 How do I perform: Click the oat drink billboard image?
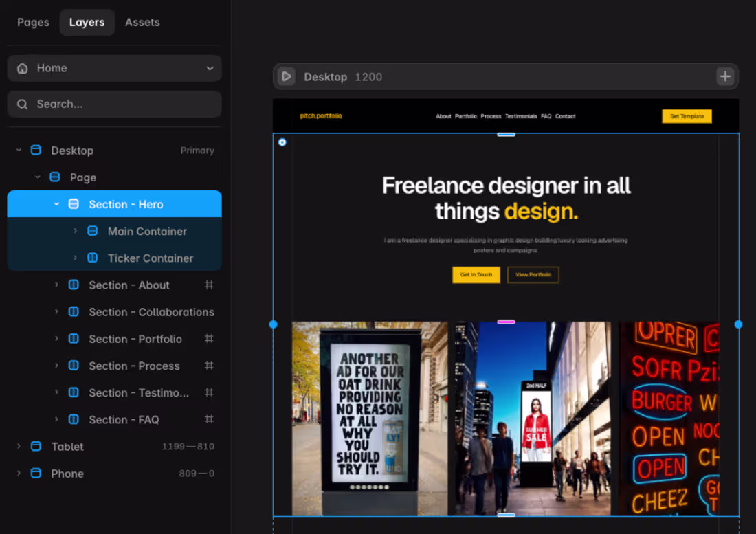coord(370,419)
